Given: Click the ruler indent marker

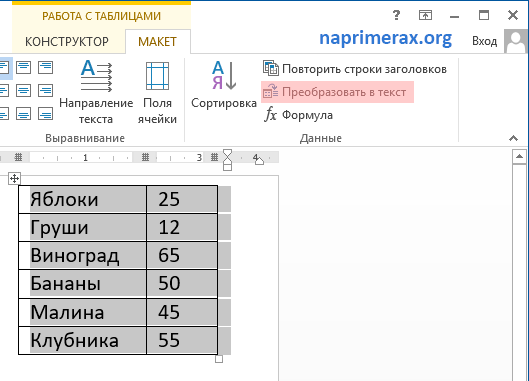Looking at the screenshot, I should point(228,160).
